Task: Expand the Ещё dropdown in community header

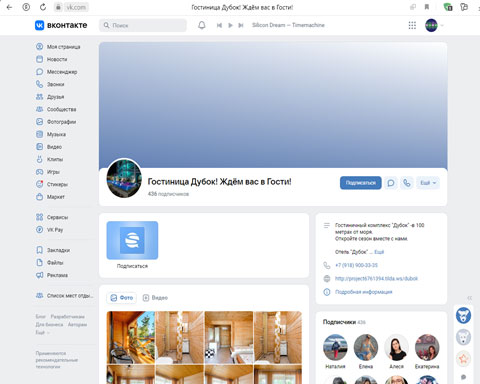Action: click(x=428, y=183)
